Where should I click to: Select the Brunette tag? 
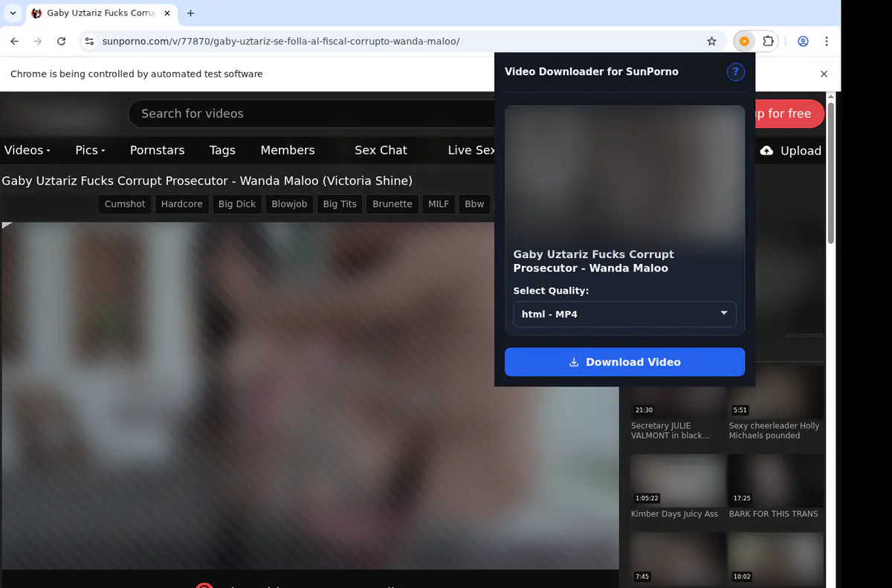click(392, 204)
